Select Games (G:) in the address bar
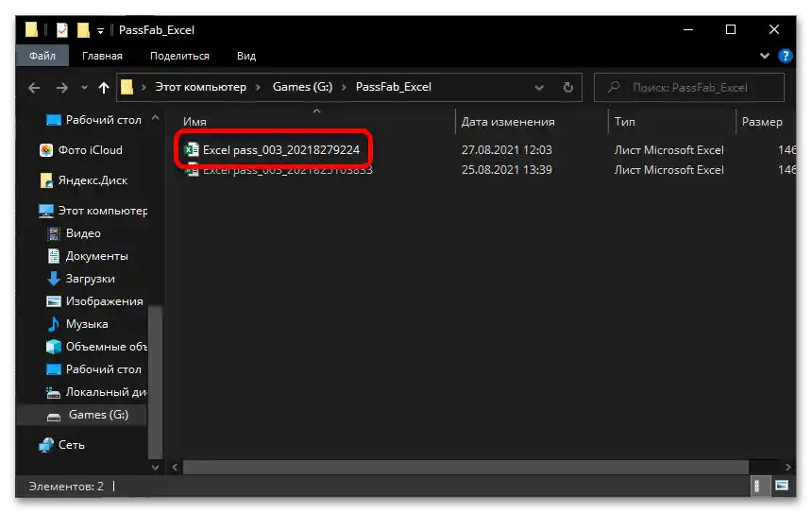 click(x=302, y=87)
